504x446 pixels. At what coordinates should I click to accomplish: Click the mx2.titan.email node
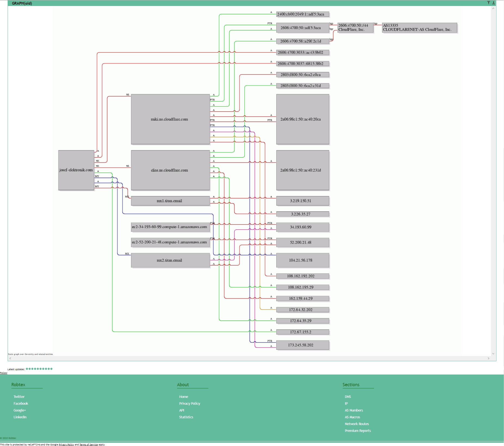(x=170, y=260)
